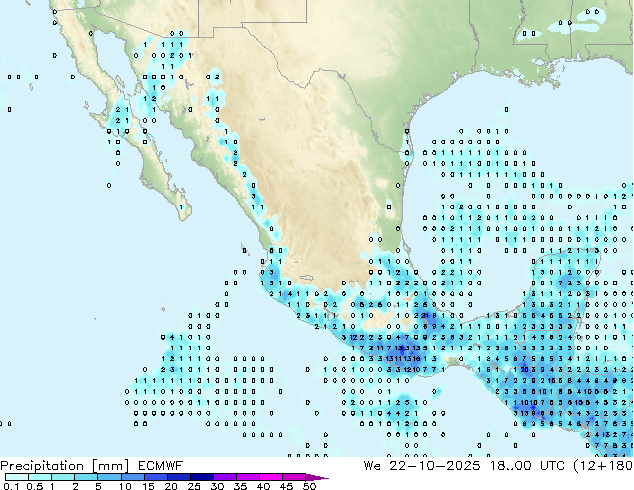Click the 'ECMWF' model label
The height and width of the screenshot is (490, 634).
coord(161,466)
